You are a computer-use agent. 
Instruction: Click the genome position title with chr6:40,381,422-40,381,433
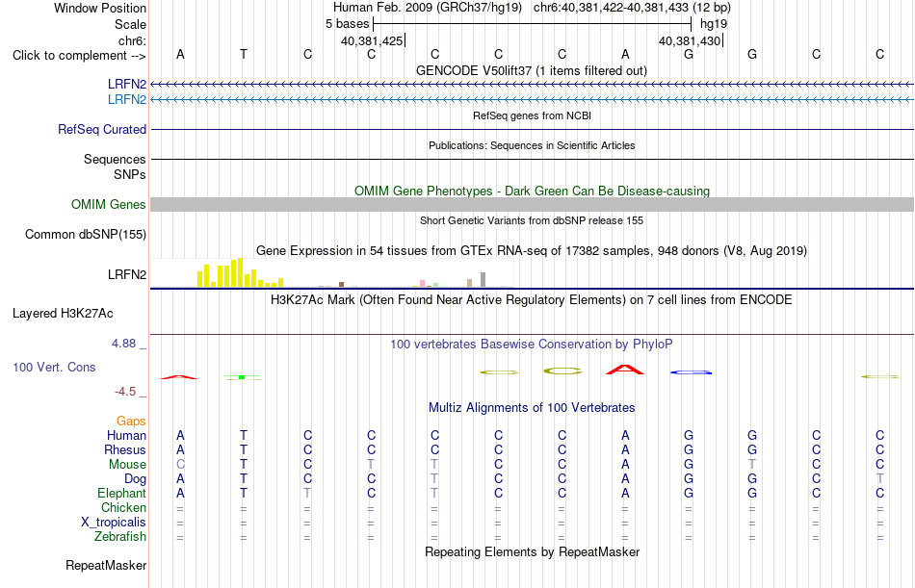532,8
